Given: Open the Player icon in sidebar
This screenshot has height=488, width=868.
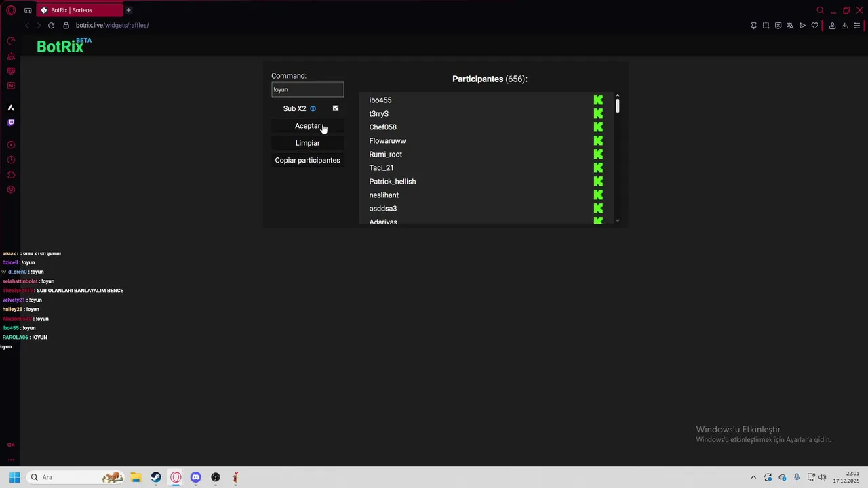Looking at the screenshot, I should pyautogui.click(x=11, y=145).
